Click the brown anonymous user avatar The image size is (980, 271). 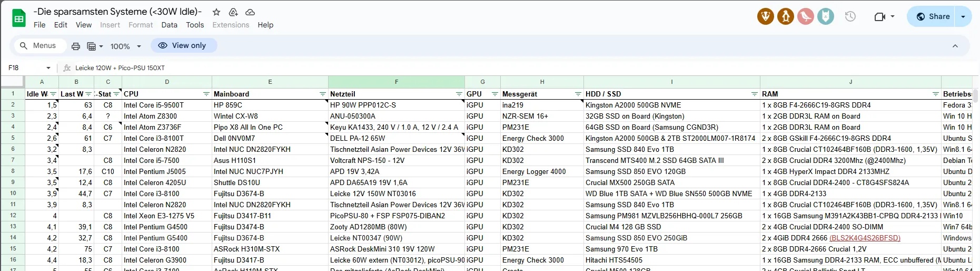click(766, 16)
